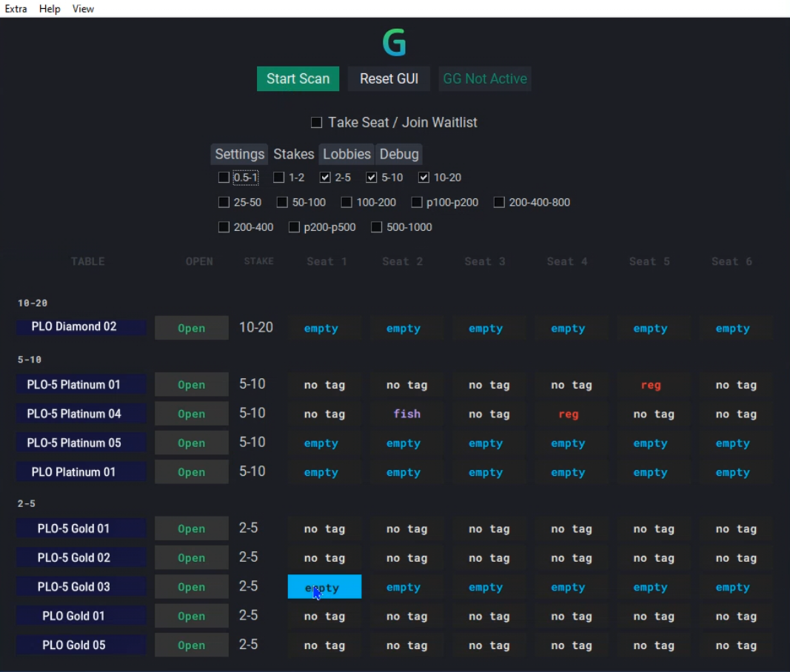Click the fish tag seat on PLO-5 Platinum 04
Screen dimensions: 790x672
tap(406, 414)
